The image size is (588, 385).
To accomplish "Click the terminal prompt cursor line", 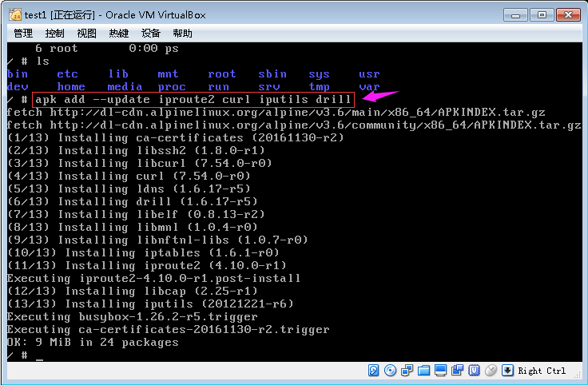I will pyautogui.click(x=25, y=355).
